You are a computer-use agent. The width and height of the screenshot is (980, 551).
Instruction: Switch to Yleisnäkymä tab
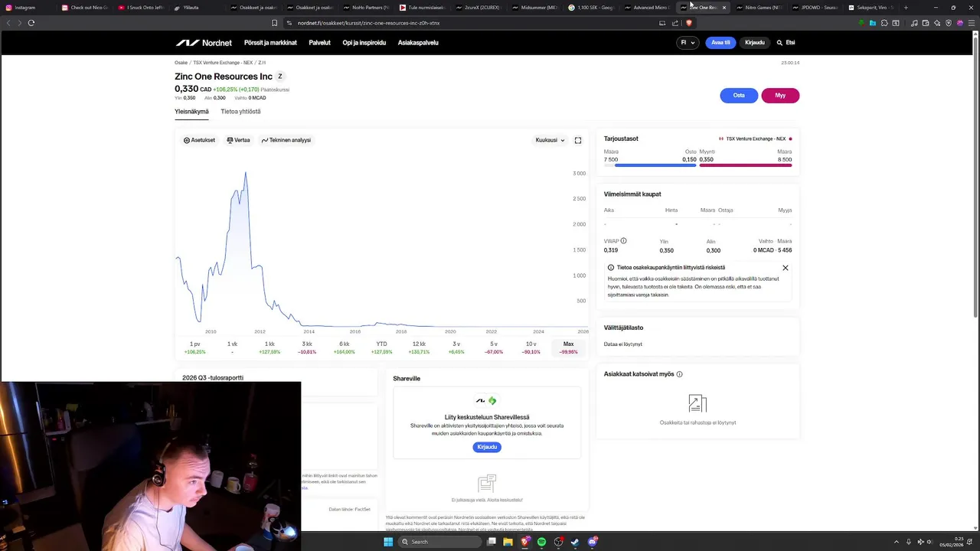(191, 112)
